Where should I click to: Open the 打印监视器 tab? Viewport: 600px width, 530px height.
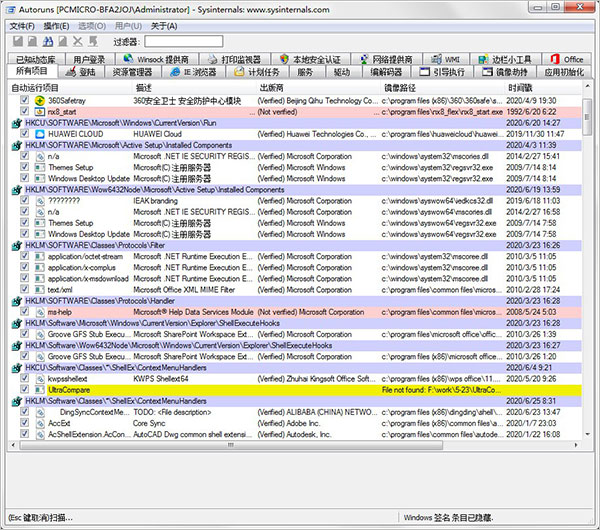[235, 59]
